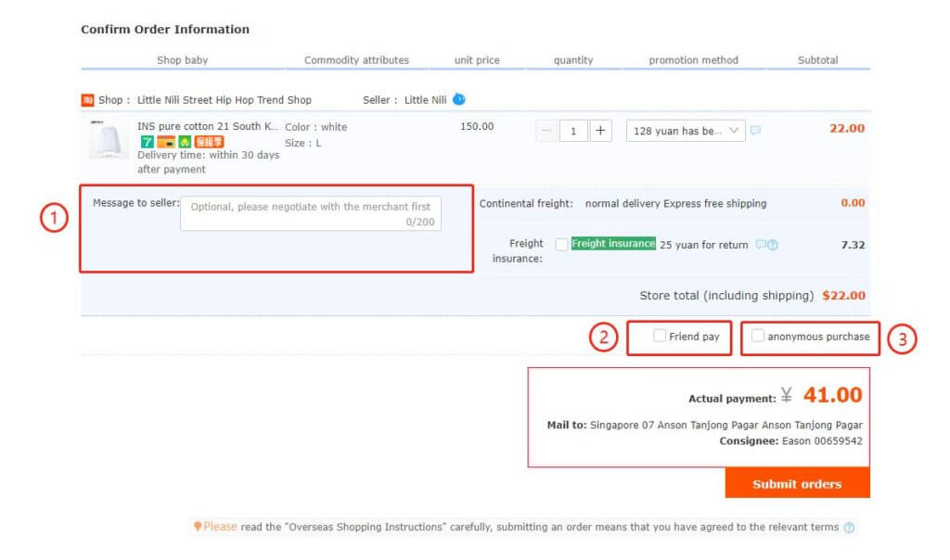Expand the 128 yuan promotion dropdown

[686, 131]
